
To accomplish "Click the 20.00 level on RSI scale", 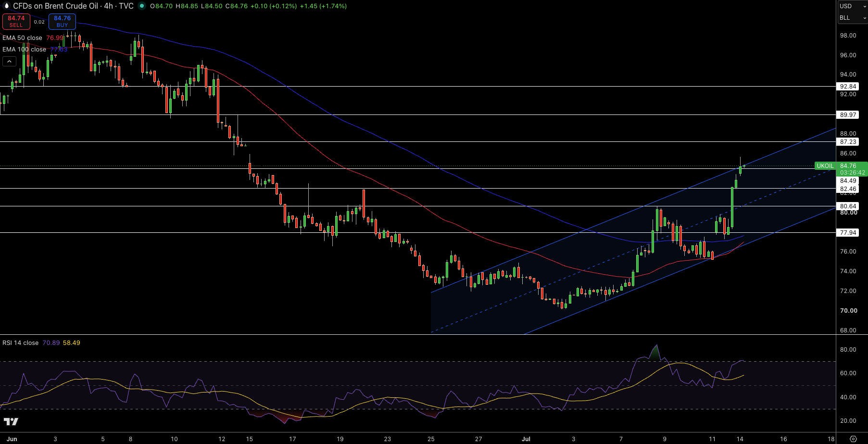I will click(x=848, y=421).
